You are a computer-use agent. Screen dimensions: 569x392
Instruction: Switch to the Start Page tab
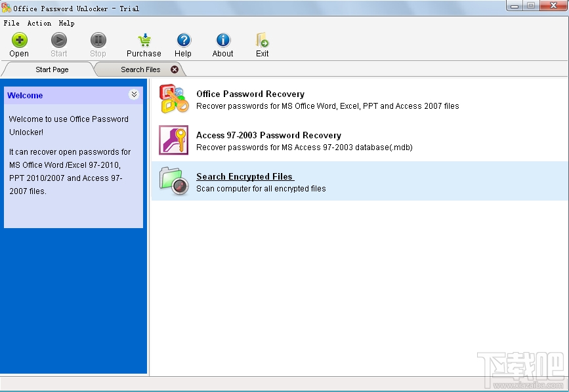pyautogui.click(x=52, y=69)
